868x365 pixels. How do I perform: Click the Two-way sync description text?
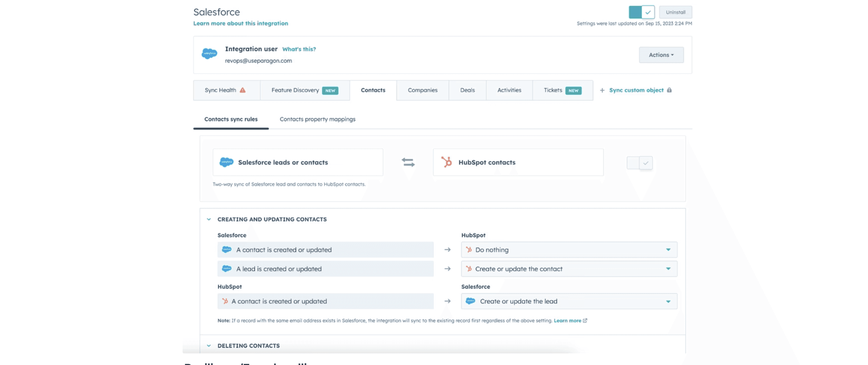tap(289, 184)
